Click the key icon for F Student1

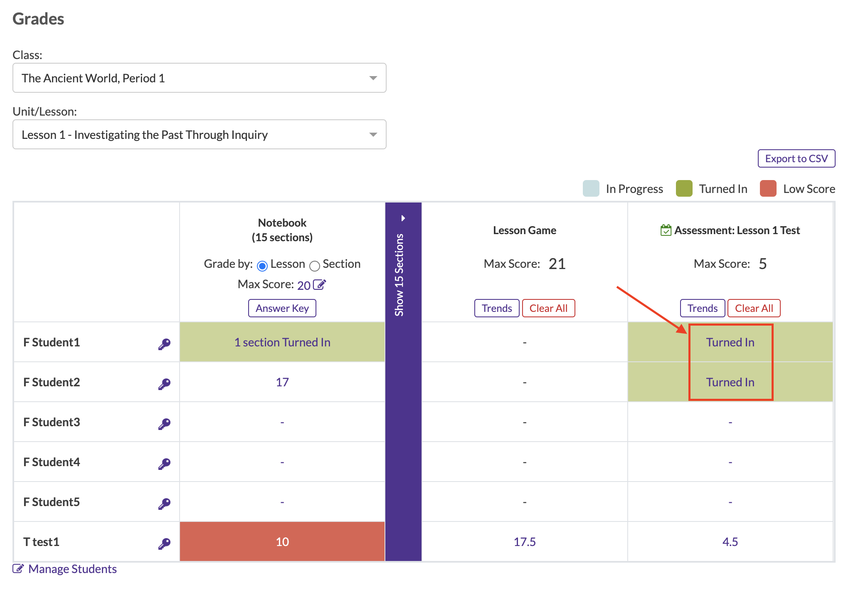164,344
